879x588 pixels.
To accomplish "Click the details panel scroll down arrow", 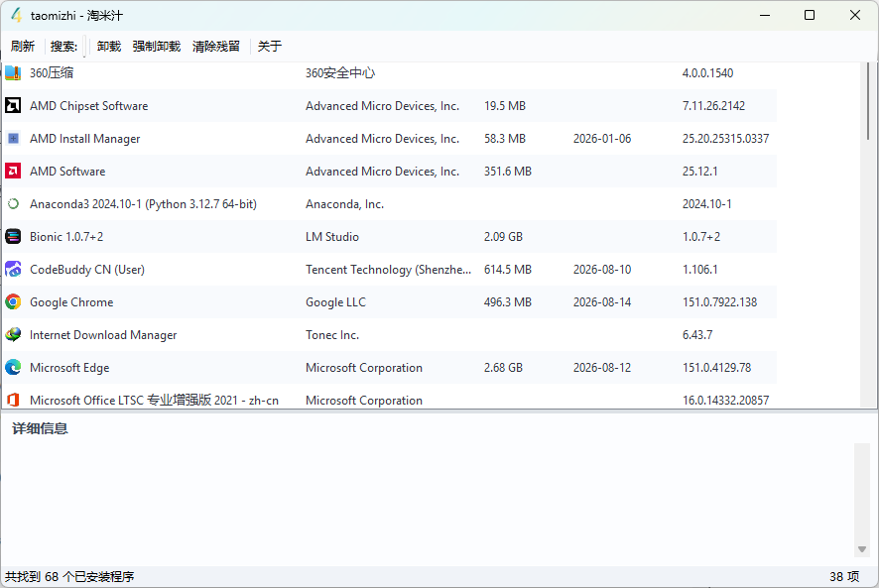I will pyautogui.click(x=862, y=549).
